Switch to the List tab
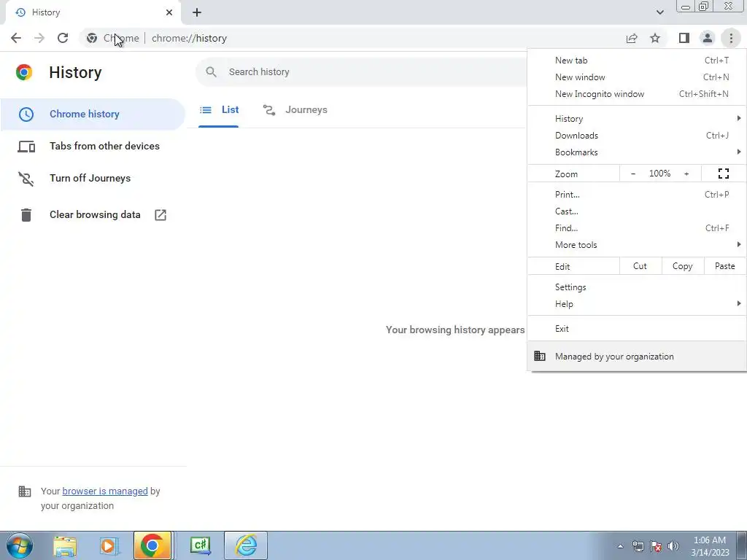This screenshot has height=560, width=747. 219,110
